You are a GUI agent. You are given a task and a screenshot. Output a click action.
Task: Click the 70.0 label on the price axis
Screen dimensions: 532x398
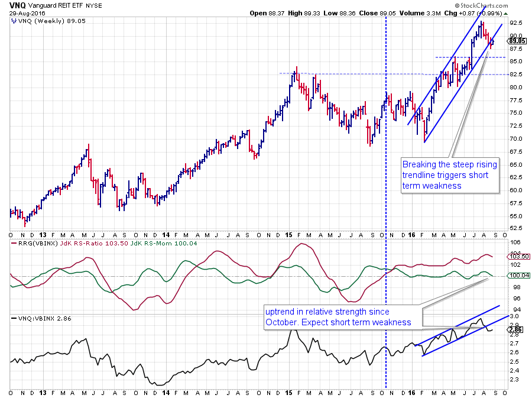[515, 139]
